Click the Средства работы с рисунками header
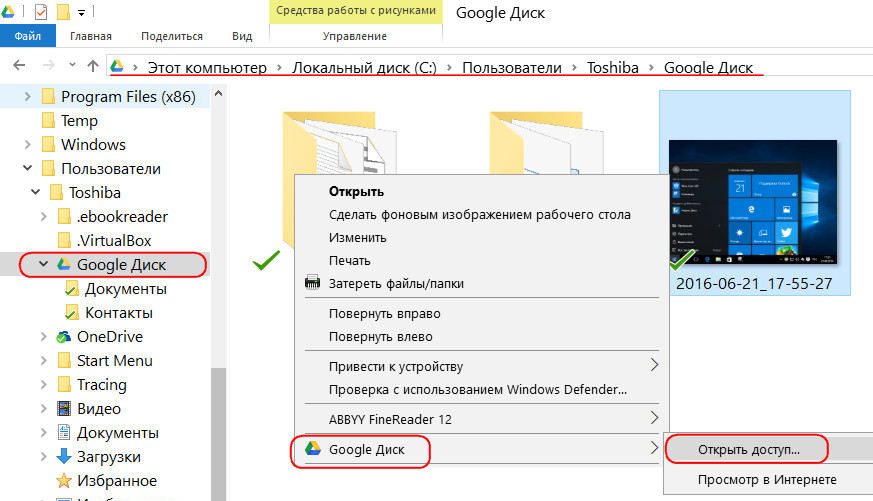The height and width of the screenshot is (501, 873). pos(356,11)
